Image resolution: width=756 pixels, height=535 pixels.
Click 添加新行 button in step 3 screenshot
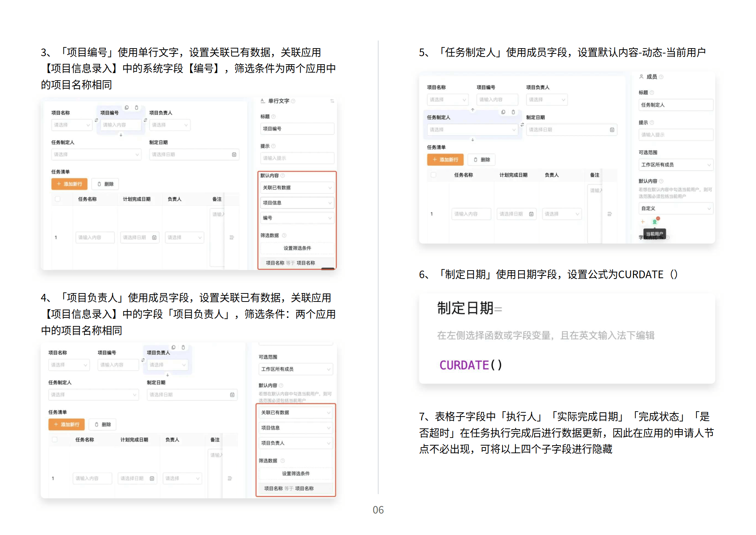(x=69, y=184)
